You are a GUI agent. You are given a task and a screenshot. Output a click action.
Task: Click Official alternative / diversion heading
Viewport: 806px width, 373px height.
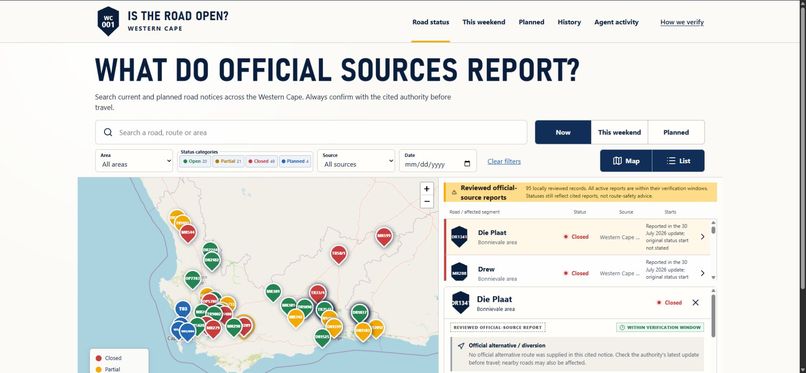[507, 345]
